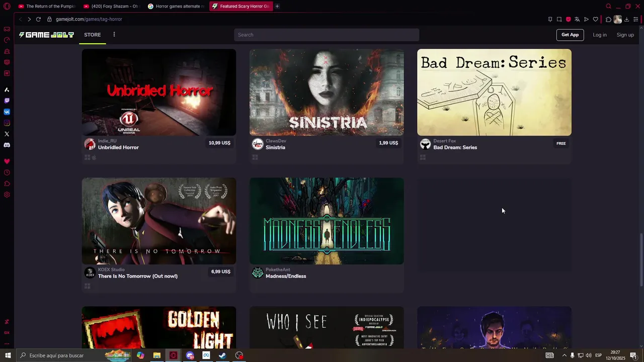This screenshot has height=362, width=644.
Task: Open the extensions cube icon
Action: coord(608,19)
